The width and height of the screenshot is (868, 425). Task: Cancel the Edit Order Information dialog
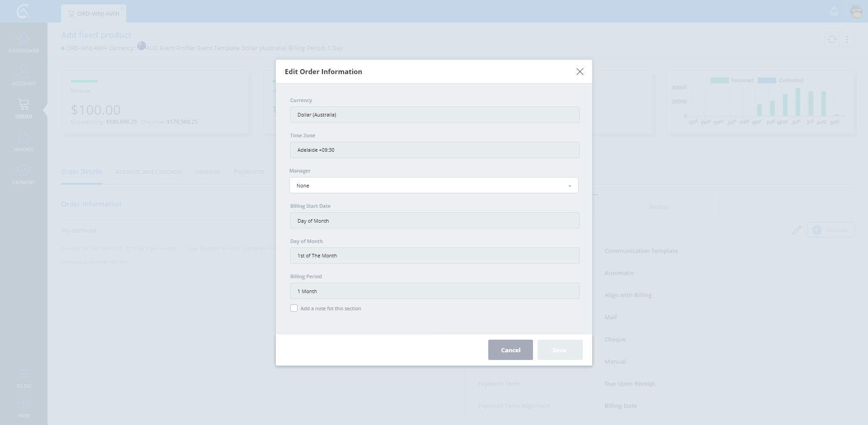point(510,350)
